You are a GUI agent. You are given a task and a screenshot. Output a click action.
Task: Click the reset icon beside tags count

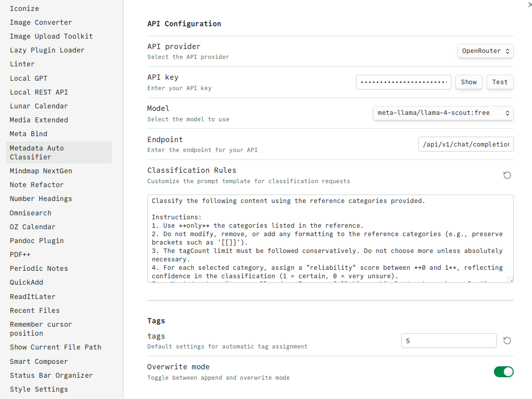[x=507, y=341]
